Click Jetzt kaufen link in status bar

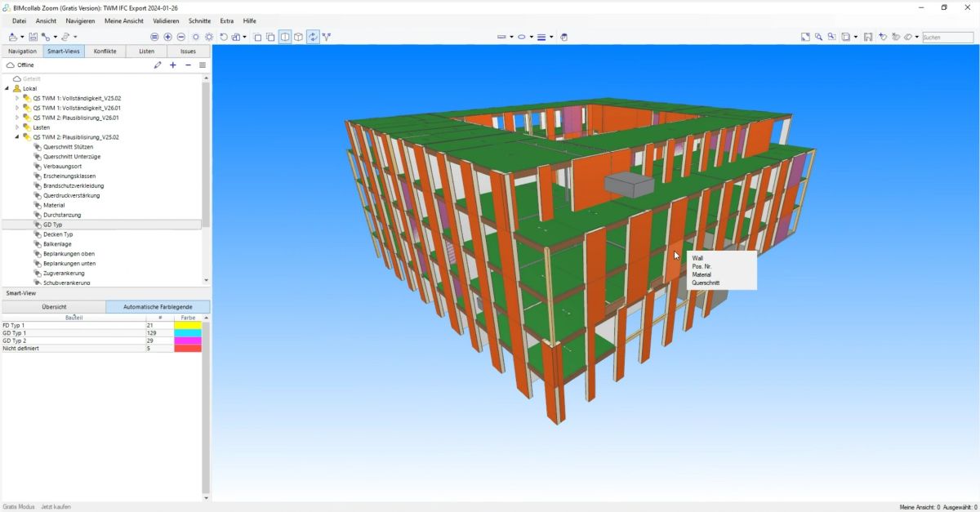pyautogui.click(x=56, y=507)
